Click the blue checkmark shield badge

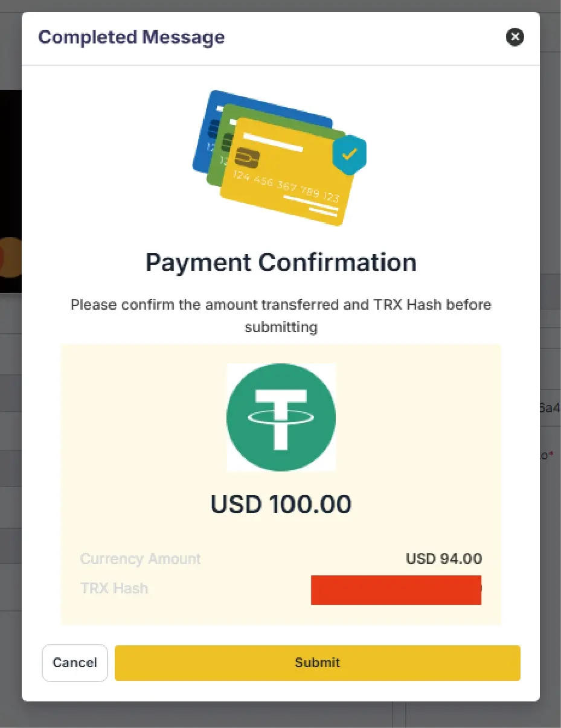[349, 155]
